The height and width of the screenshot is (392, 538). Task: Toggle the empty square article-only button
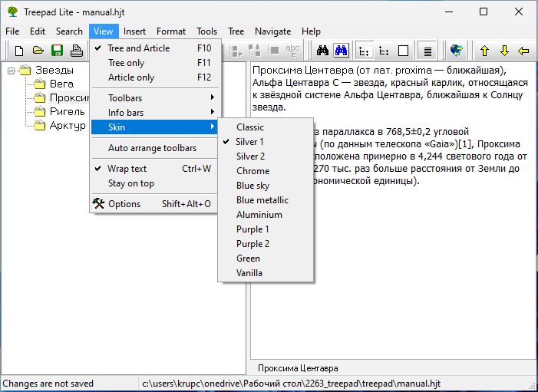click(x=403, y=51)
